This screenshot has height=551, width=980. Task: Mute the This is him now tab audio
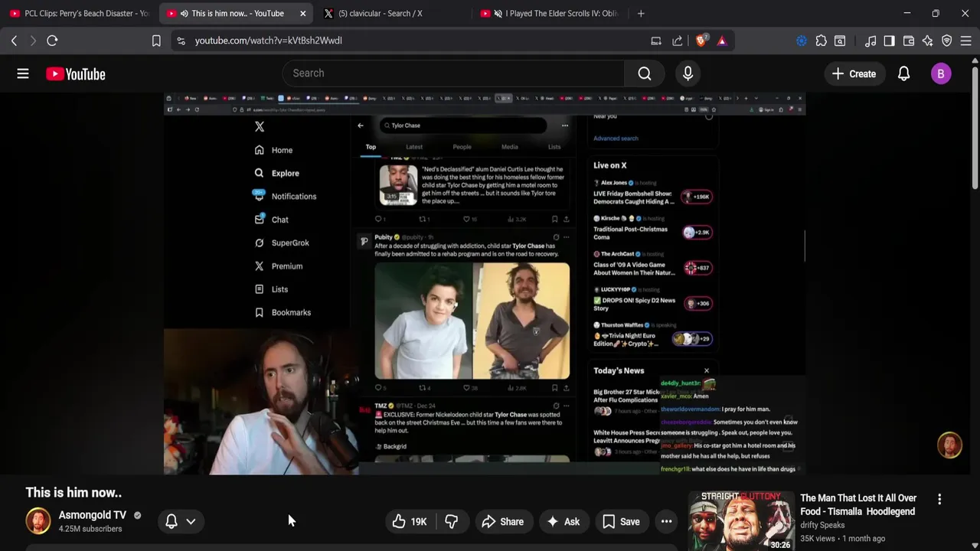(x=184, y=13)
